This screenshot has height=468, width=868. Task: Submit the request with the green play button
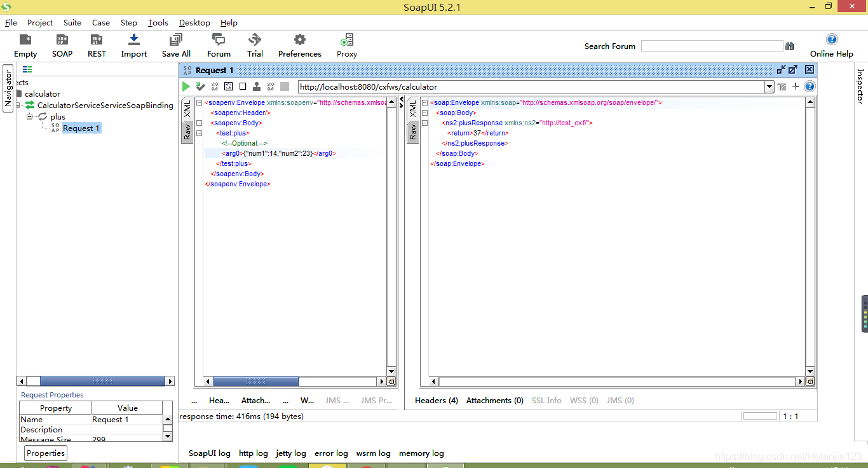186,86
